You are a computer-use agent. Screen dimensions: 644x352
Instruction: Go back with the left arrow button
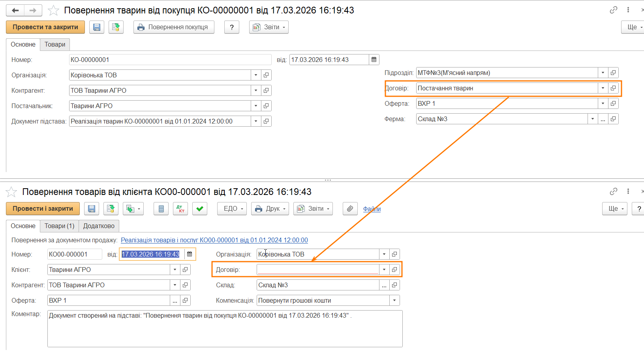pos(15,10)
